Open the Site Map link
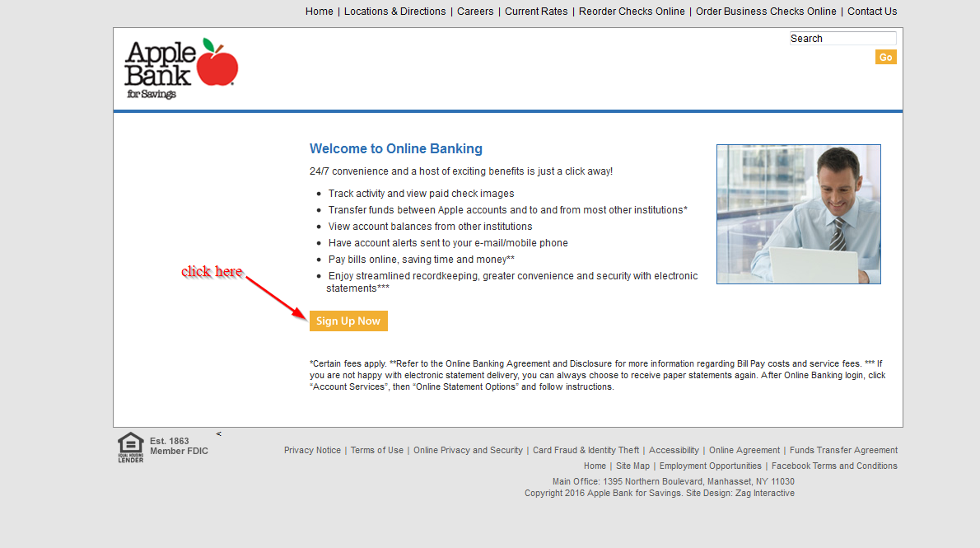Image resolution: width=980 pixels, height=548 pixels. 632,466
